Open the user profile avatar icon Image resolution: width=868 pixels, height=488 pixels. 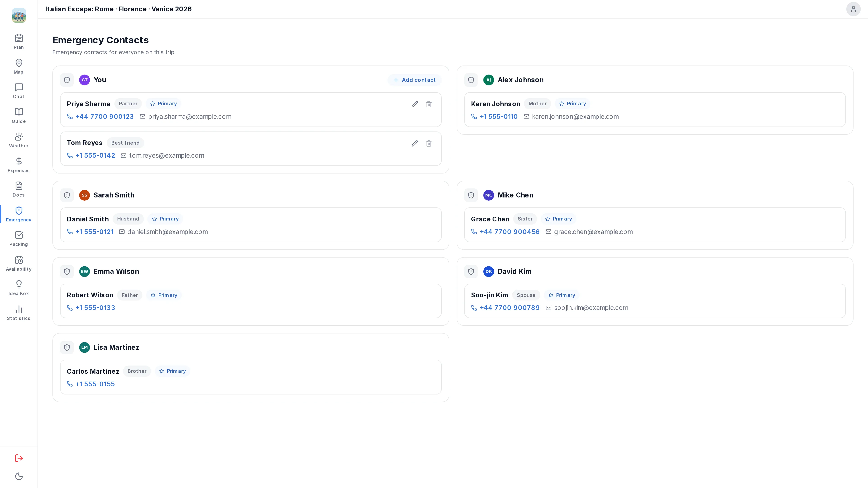point(853,9)
